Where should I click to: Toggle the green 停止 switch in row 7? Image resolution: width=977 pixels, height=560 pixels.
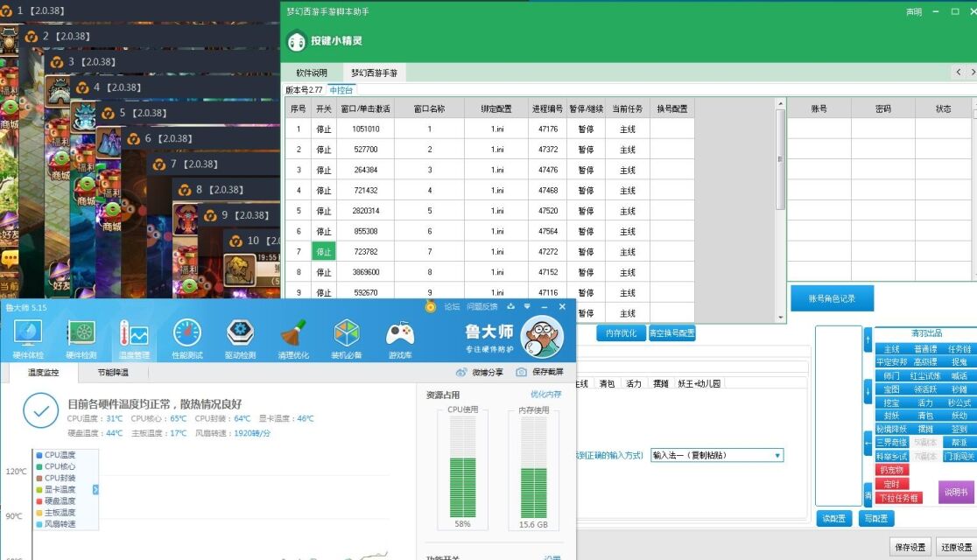(323, 252)
